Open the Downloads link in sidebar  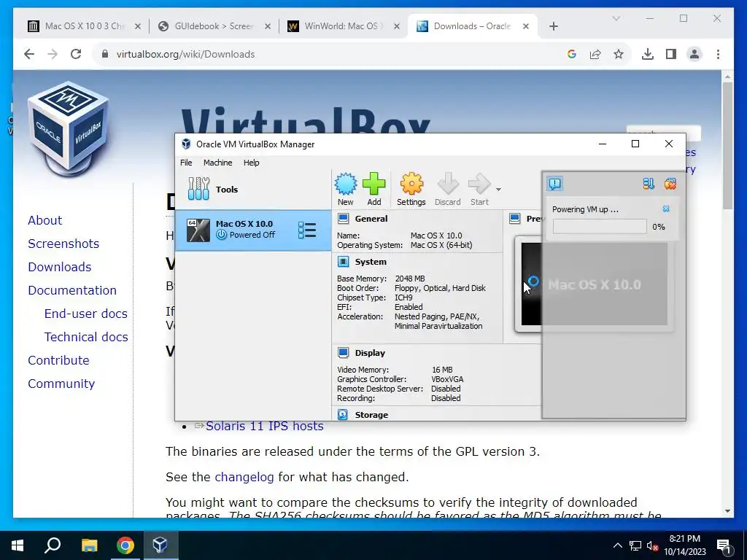pos(60,267)
